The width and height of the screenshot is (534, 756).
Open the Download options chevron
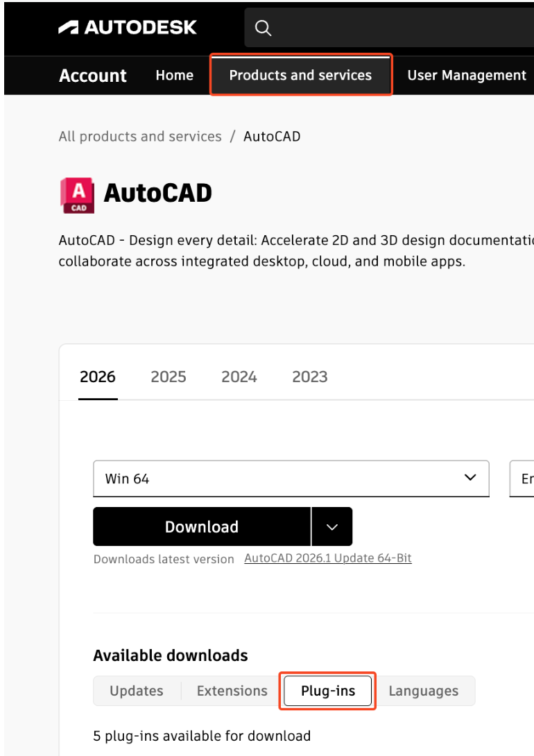point(331,526)
